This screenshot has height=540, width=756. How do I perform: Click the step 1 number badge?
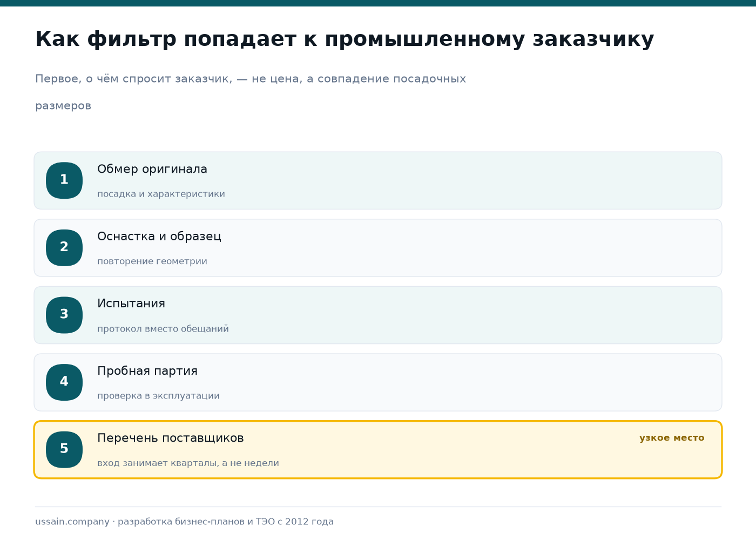[x=64, y=180]
